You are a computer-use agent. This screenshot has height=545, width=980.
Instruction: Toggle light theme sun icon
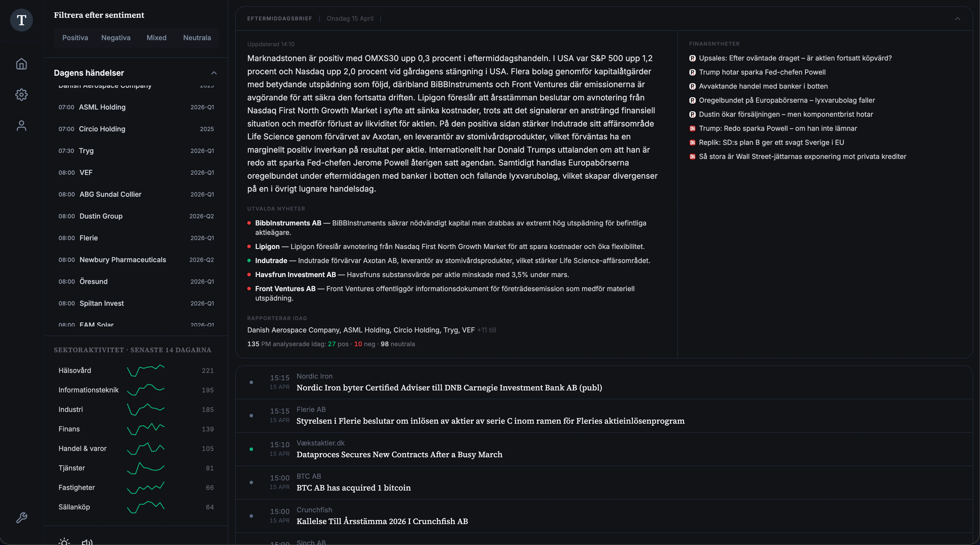point(64,542)
